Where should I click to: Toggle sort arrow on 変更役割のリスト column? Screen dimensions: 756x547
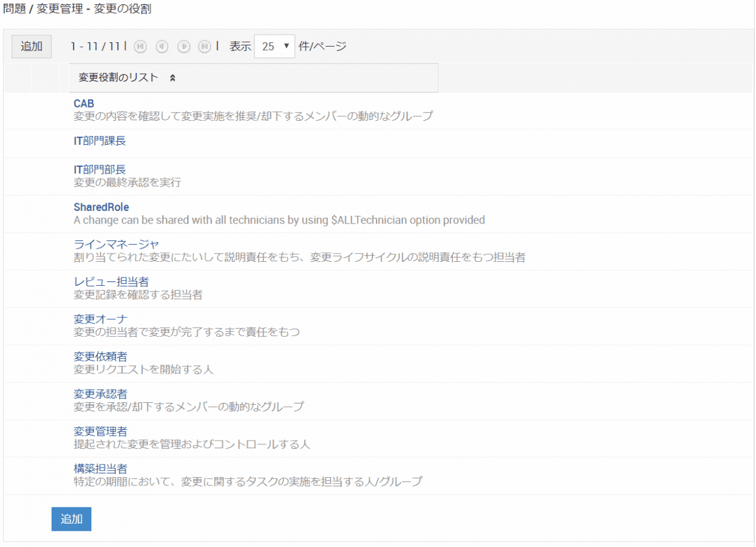click(173, 78)
